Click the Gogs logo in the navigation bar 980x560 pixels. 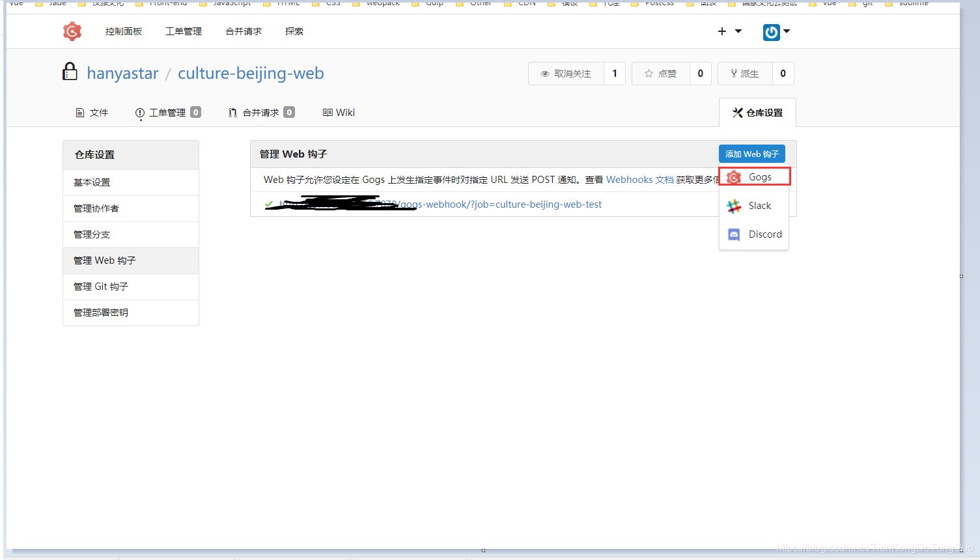click(x=72, y=31)
